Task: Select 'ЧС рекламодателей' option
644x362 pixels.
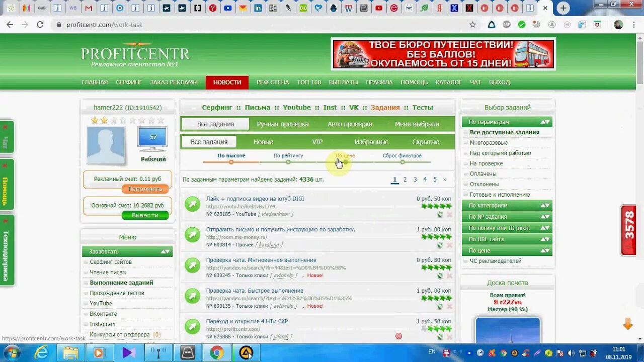Action: pos(496,261)
